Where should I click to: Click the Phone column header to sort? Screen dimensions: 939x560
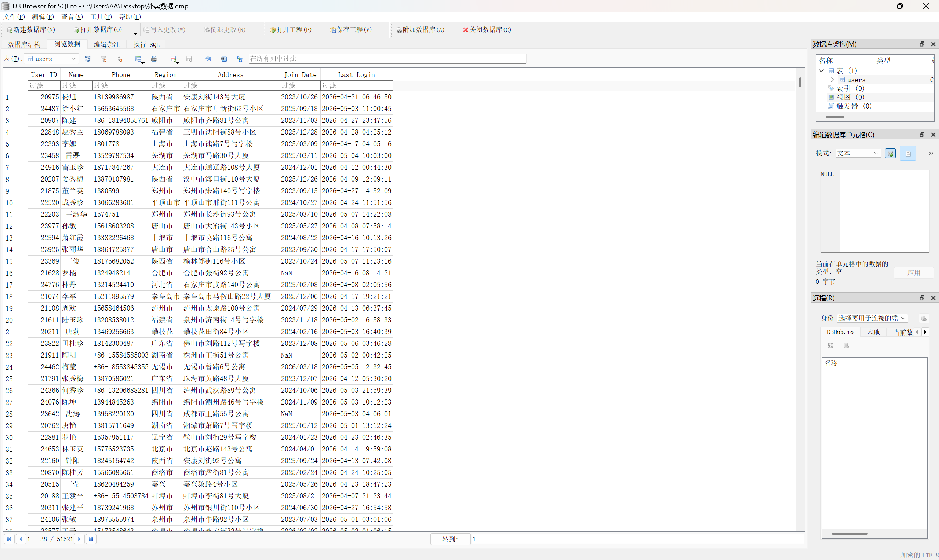point(121,75)
